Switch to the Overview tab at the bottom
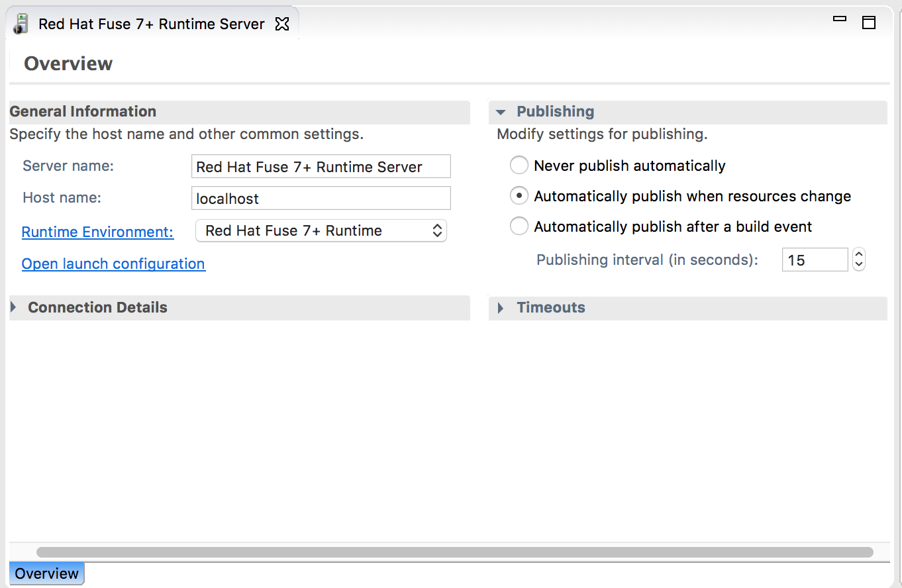Viewport: 902px width, 588px height. pyautogui.click(x=47, y=573)
